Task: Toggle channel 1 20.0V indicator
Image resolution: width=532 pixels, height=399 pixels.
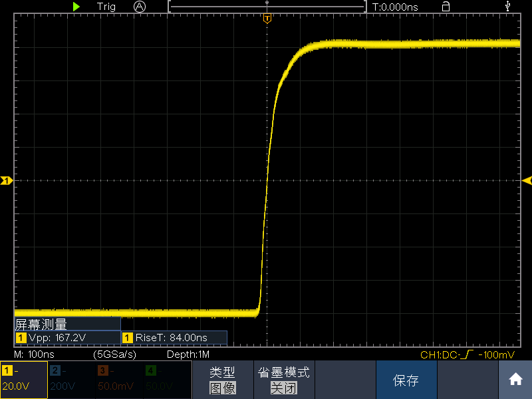Action: (24, 380)
